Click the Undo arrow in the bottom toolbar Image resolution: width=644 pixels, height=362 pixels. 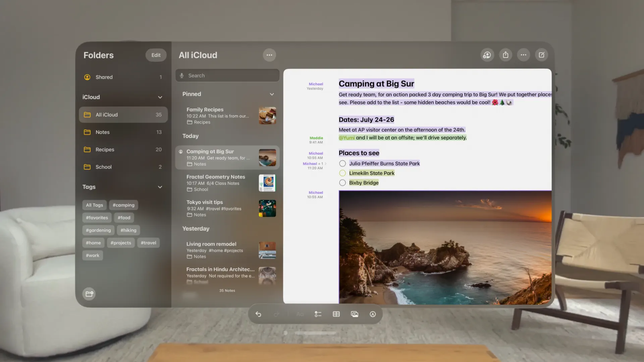pyautogui.click(x=258, y=314)
